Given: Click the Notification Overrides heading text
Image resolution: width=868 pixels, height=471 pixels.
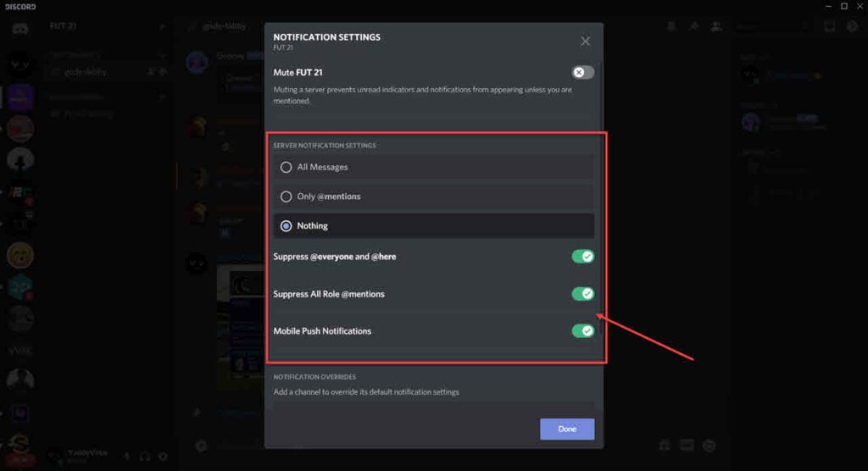Looking at the screenshot, I should tap(314, 377).
